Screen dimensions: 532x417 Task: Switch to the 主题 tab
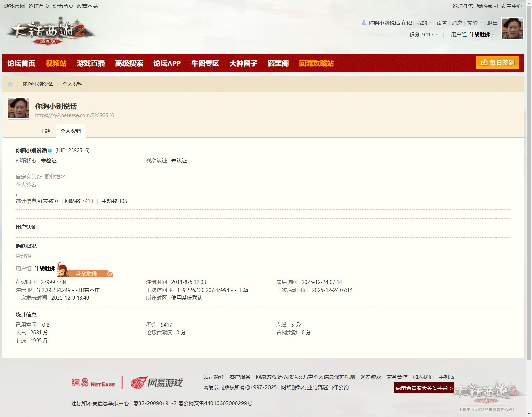tap(45, 131)
